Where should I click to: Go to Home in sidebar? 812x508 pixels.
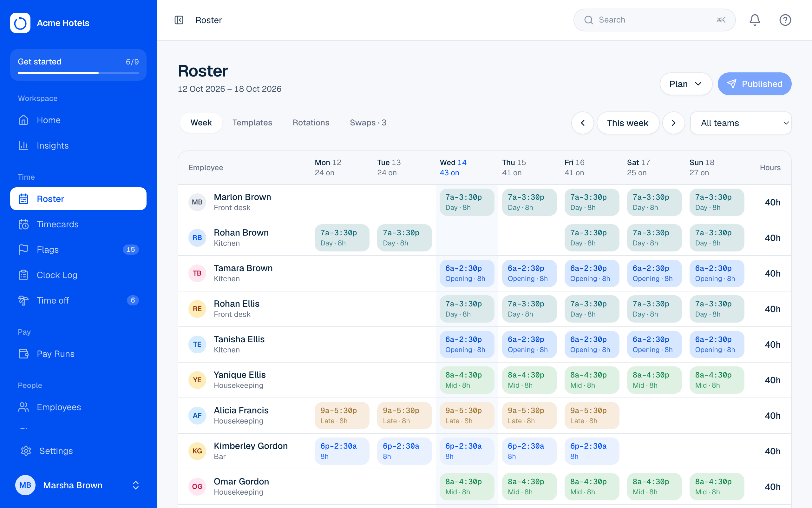78,120
